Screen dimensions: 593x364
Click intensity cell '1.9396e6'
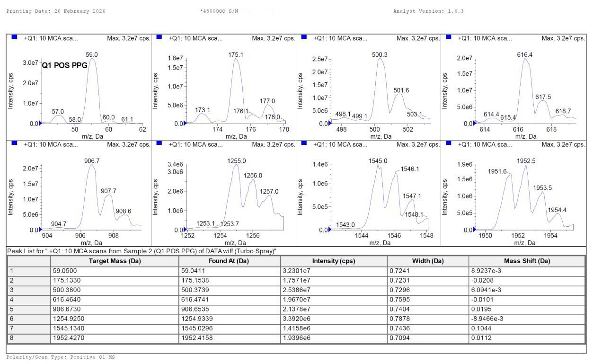[334, 338]
